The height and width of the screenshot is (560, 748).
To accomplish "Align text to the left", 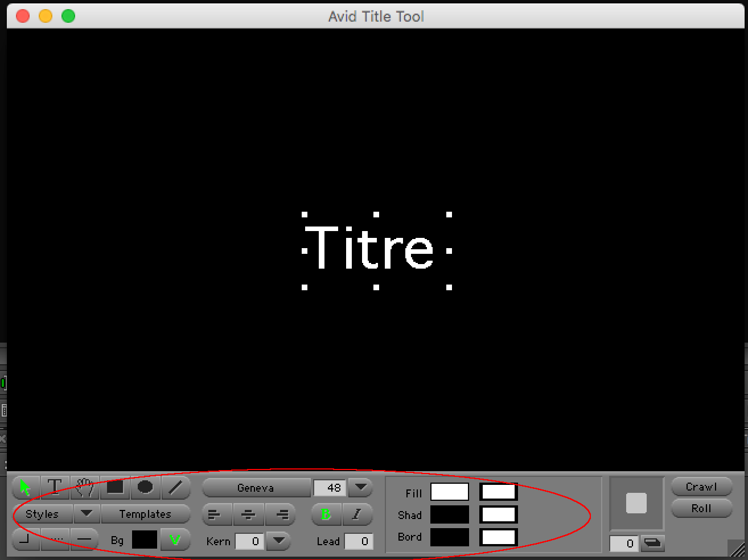I will pyautogui.click(x=215, y=515).
